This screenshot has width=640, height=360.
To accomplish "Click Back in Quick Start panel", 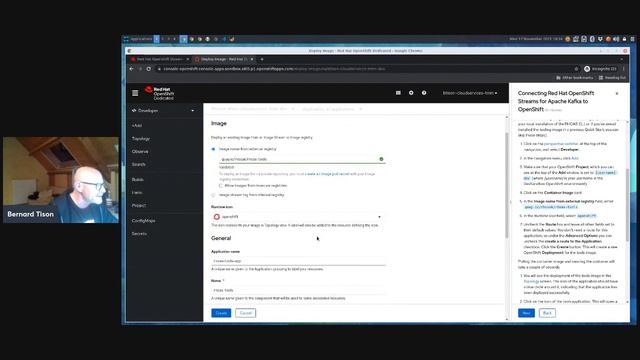I will click(x=547, y=313).
